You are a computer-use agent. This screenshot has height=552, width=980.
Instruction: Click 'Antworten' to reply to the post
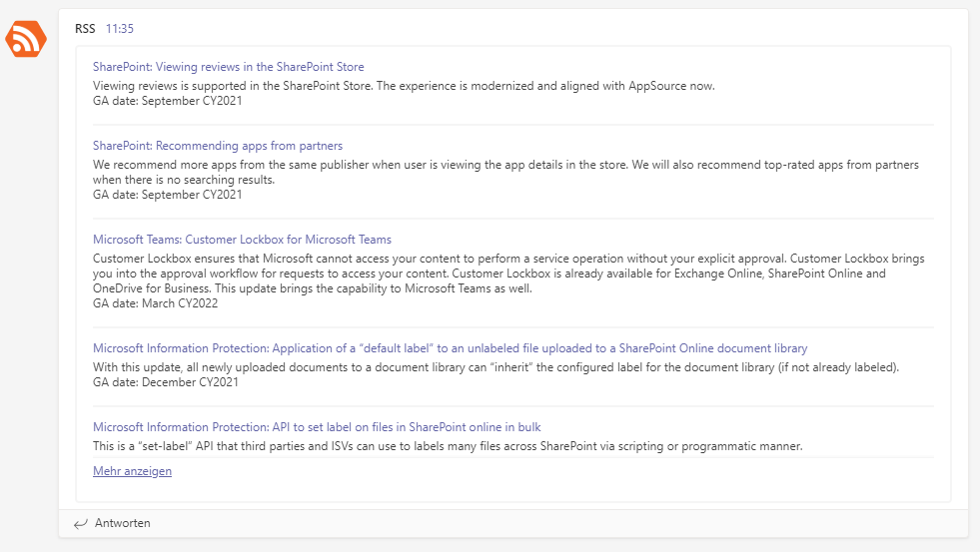[123, 523]
